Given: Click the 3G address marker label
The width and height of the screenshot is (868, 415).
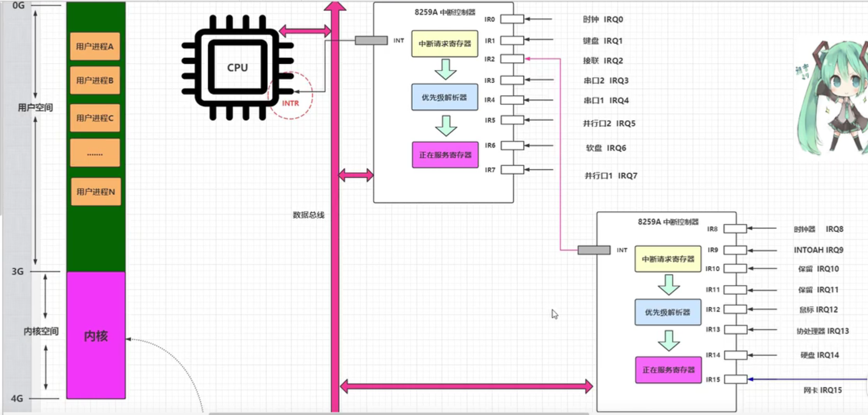Looking at the screenshot, I should tap(18, 271).
